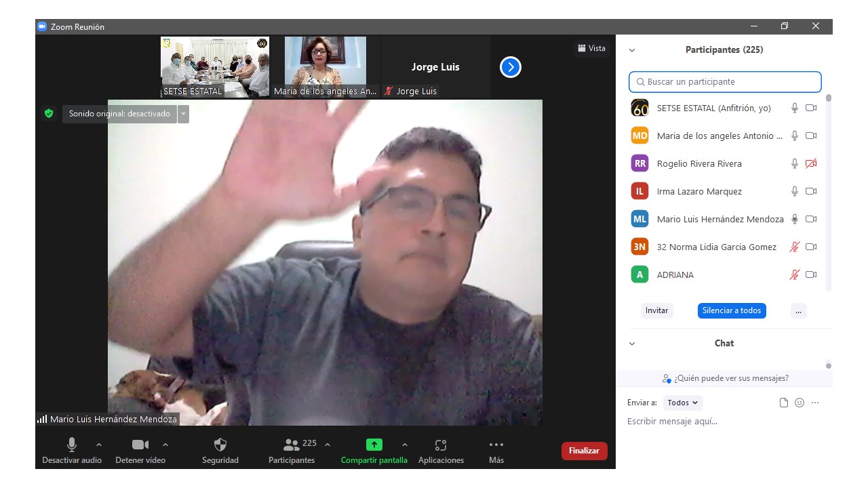Open share options arrow beside Compartir pantalla
868x488 pixels.
(405, 445)
